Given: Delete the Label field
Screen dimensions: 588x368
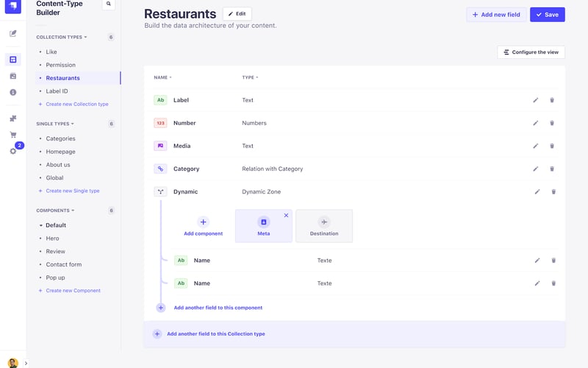Looking at the screenshot, I should pos(552,100).
